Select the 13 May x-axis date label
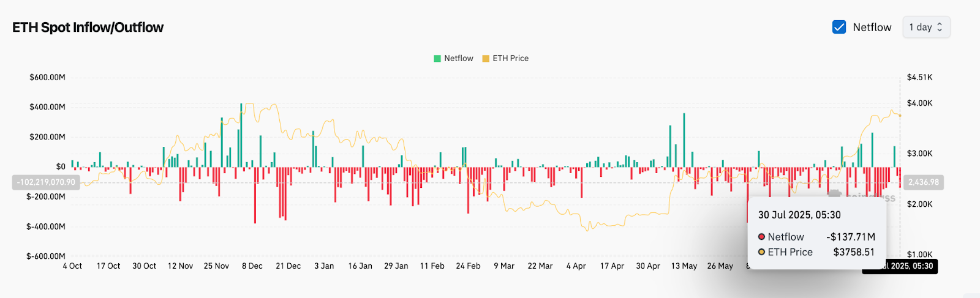Viewport: 980px width, 298px height. click(684, 266)
